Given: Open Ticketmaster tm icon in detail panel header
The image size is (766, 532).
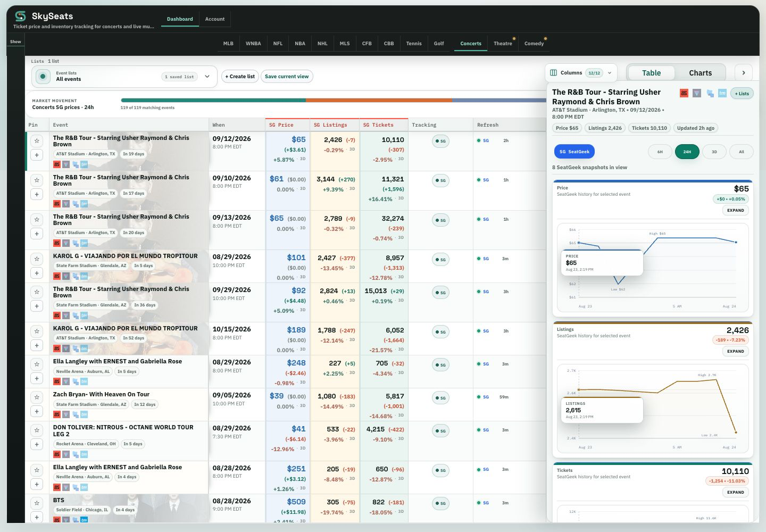Looking at the screenshot, I should tap(722, 93).
